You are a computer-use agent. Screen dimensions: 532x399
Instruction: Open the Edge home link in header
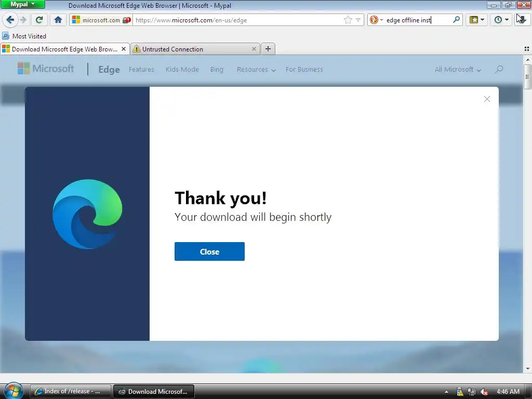[109, 69]
